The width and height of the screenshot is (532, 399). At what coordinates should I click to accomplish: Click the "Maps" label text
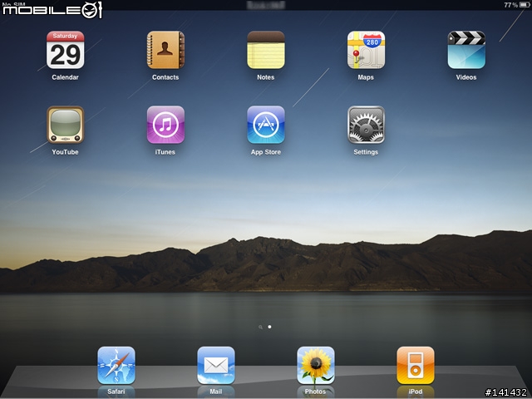pyautogui.click(x=366, y=77)
